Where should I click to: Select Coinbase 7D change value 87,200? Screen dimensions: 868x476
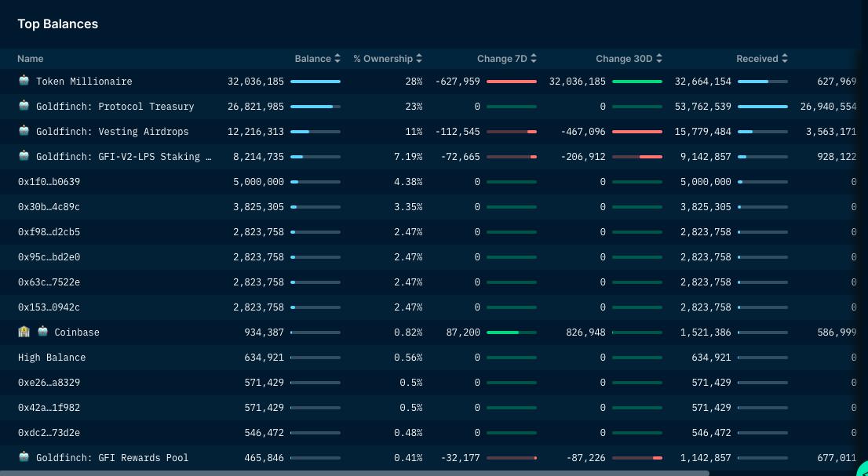pos(463,332)
